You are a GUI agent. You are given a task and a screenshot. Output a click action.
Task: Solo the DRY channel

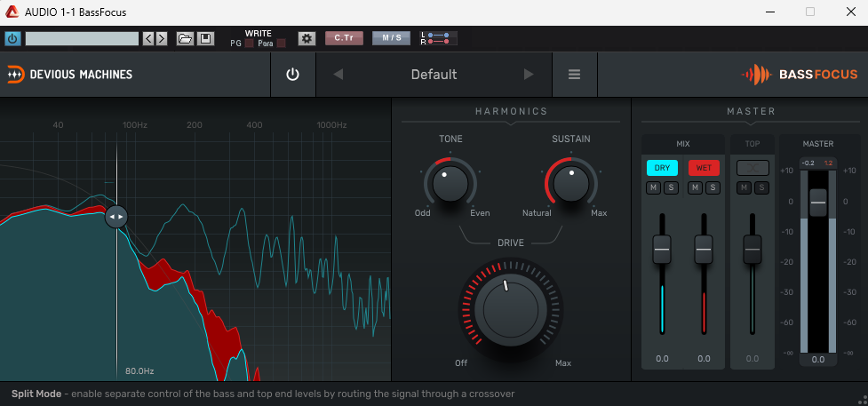point(671,187)
